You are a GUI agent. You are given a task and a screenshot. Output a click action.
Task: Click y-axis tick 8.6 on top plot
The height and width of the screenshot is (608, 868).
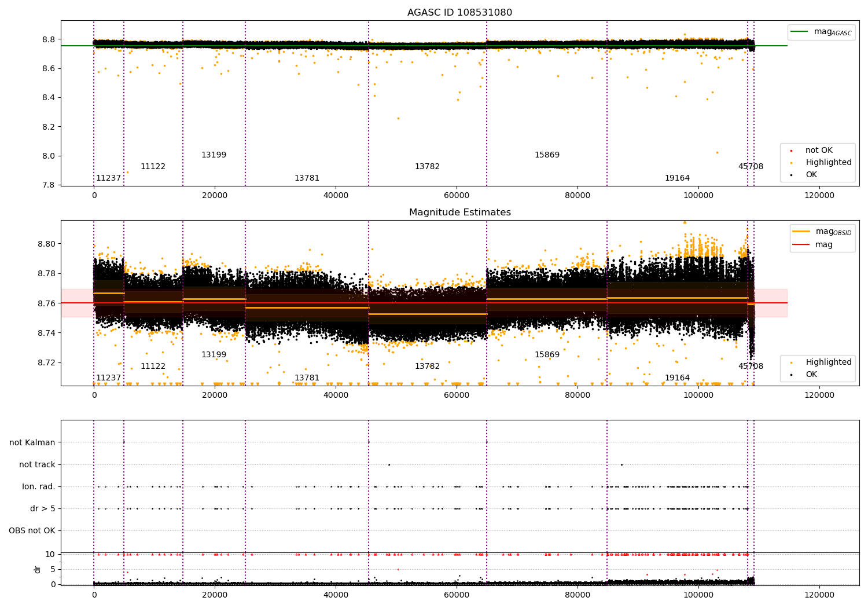pyautogui.click(x=49, y=69)
